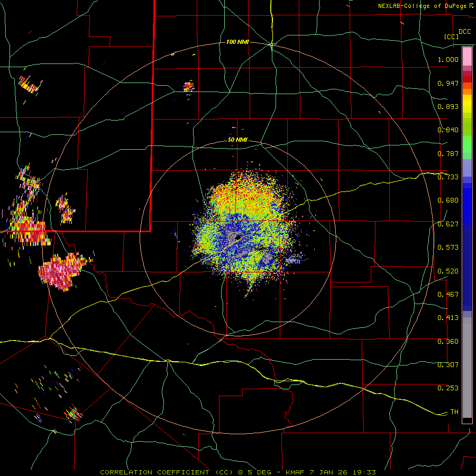Select the [CC] legend heading
Screen dimensions: 476x476
pos(452,36)
